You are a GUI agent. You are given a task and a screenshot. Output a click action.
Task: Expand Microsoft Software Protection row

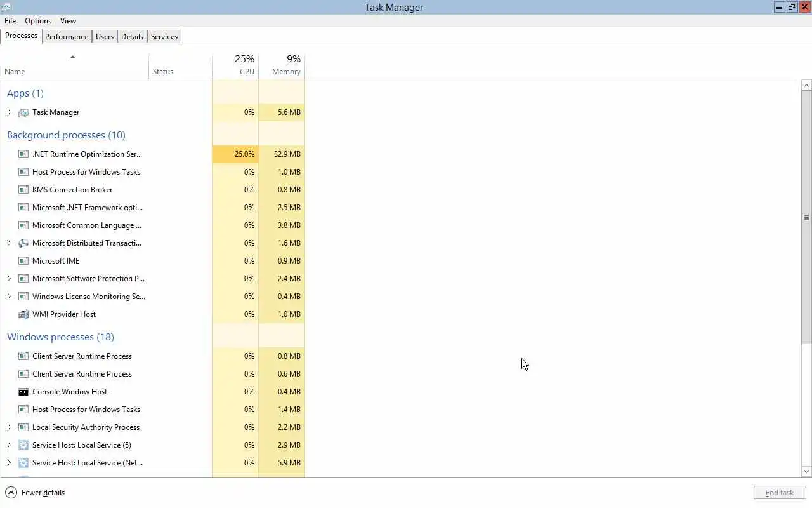pyautogui.click(x=9, y=279)
